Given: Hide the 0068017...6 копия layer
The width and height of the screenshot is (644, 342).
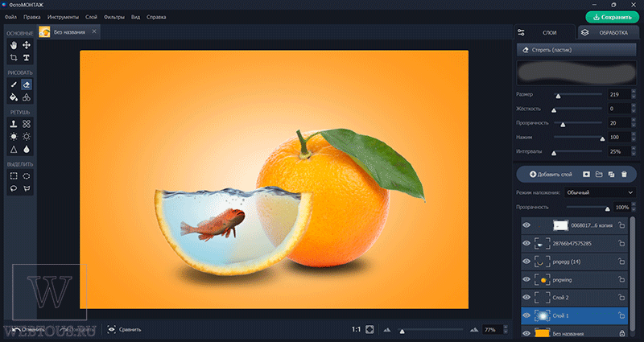Looking at the screenshot, I should 526,225.
